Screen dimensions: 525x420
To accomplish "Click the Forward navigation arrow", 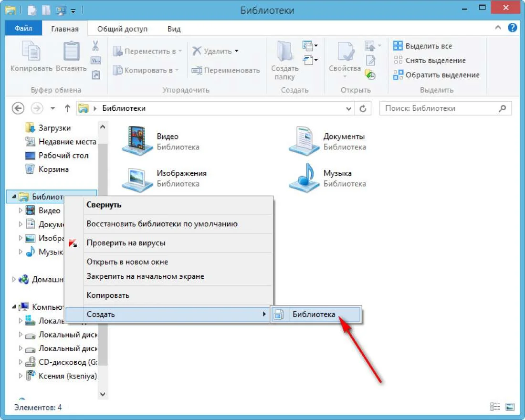I will pos(37,108).
